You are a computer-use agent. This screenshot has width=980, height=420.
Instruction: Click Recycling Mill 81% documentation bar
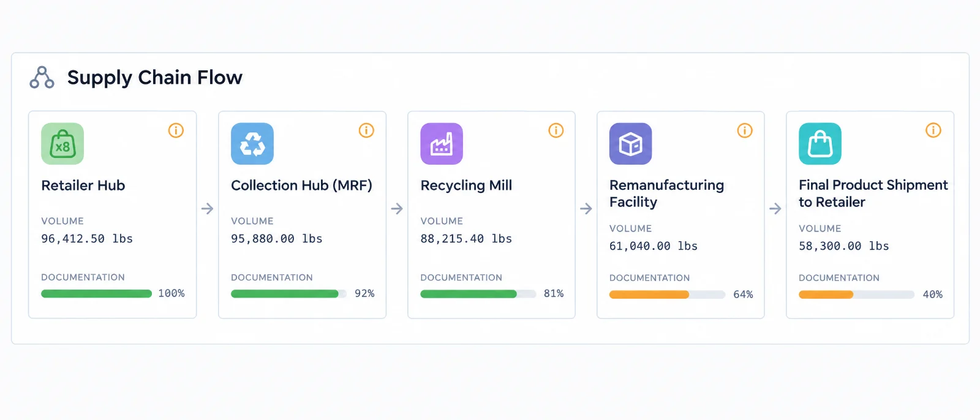coord(478,294)
